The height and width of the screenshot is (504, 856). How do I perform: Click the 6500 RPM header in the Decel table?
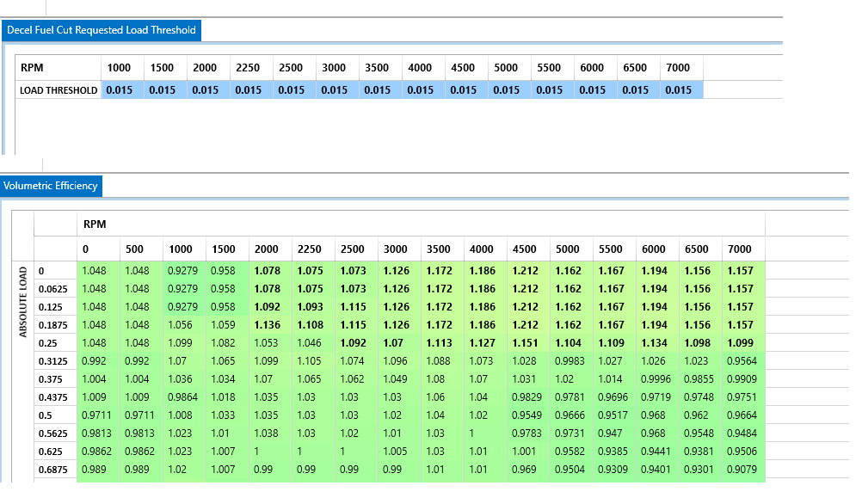(x=638, y=68)
